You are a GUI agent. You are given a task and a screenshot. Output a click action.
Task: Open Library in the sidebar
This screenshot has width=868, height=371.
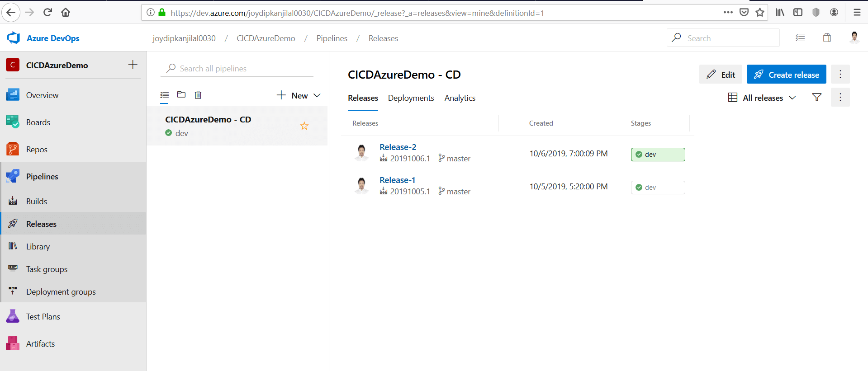tap(73, 246)
